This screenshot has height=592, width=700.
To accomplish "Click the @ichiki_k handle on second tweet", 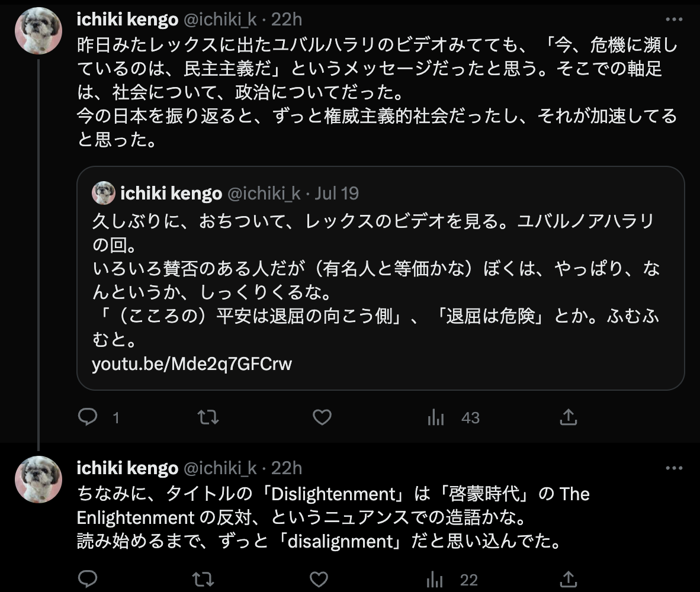I will [220, 468].
